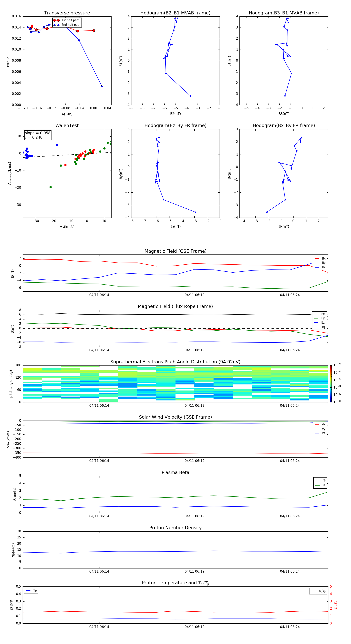
Task: Click the Proton Number Density title
Action: coord(175,528)
